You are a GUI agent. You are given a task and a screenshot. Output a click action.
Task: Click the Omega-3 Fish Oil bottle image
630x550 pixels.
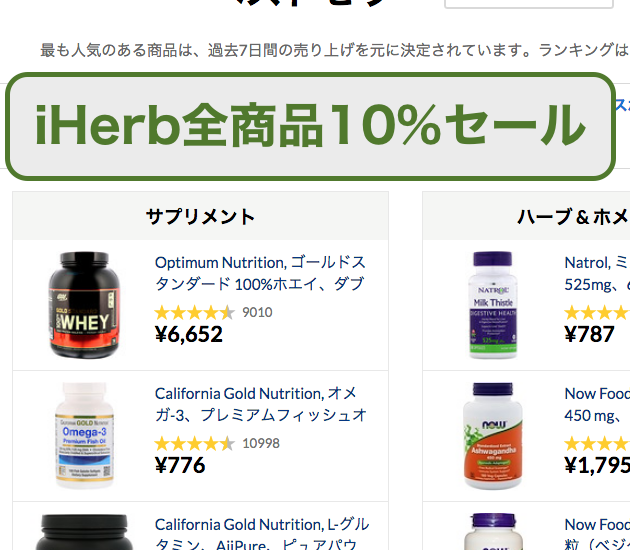(84, 436)
